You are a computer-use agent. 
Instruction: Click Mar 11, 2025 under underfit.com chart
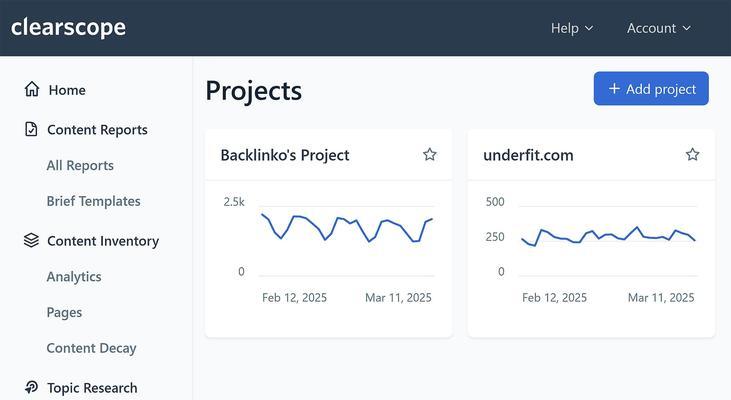[x=661, y=297]
